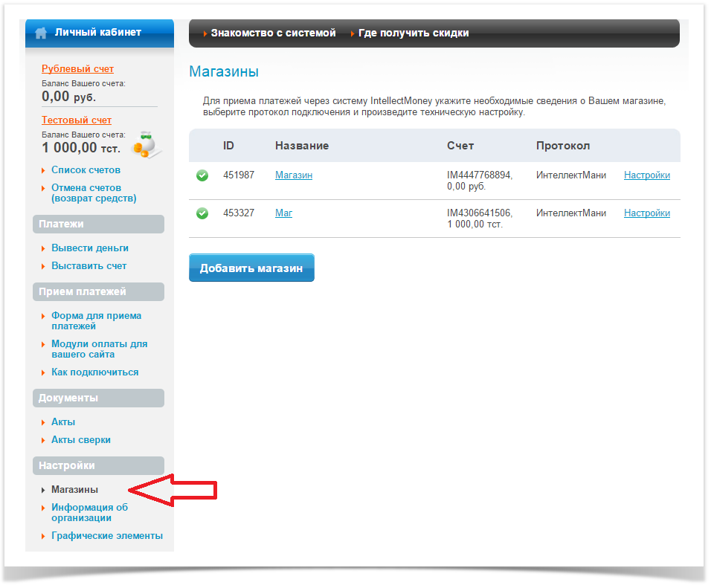Open Акты сверки under Документы

tap(80, 439)
